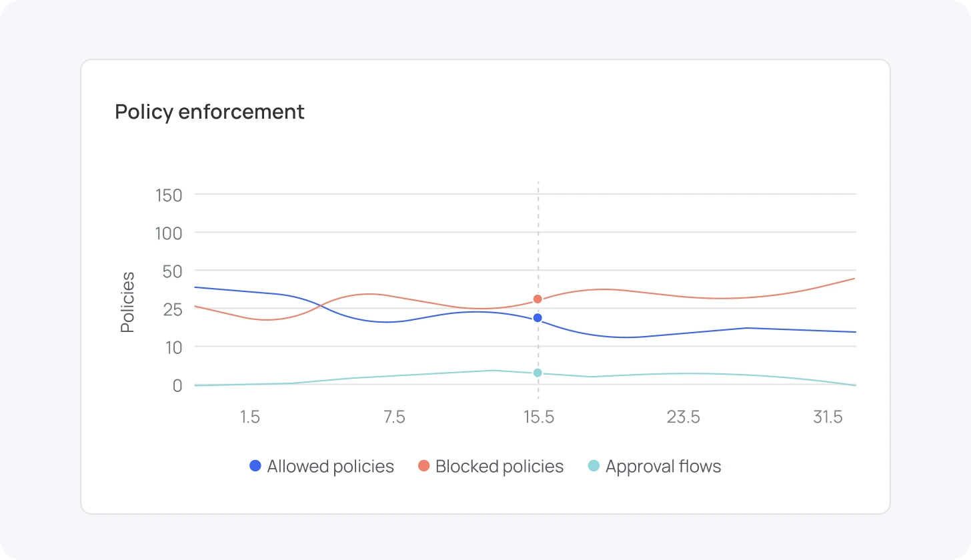This screenshot has height=560, width=971.
Task: Click the 50 y-axis label
Action: pyautogui.click(x=171, y=271)
